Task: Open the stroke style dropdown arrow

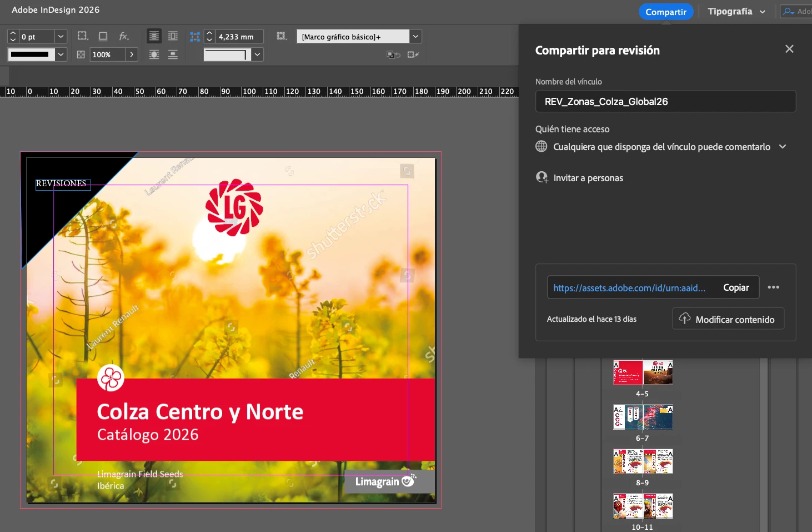Action: click(x=61, y=54)
